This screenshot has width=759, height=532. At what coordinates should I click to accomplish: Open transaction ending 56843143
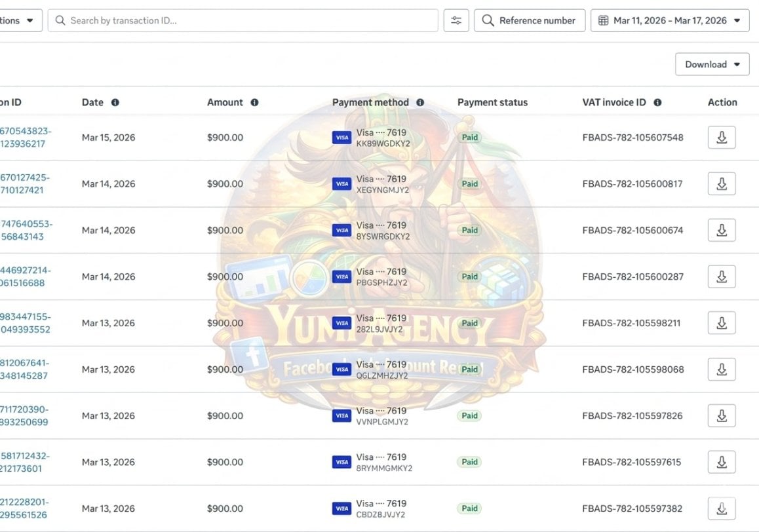point(25,231)
